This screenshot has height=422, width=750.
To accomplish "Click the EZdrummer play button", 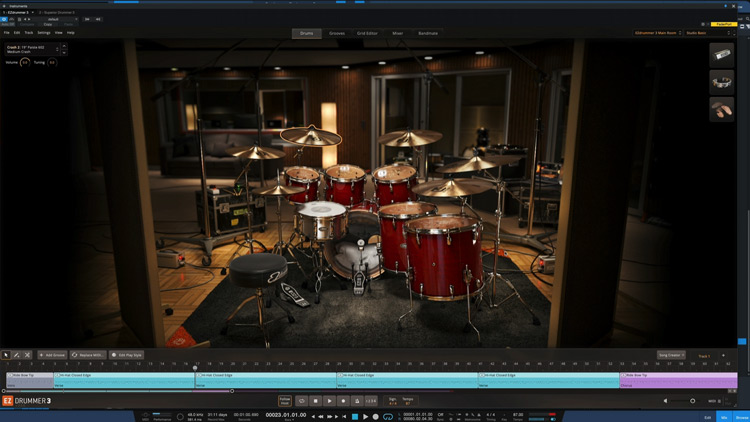I will (329, 401).
